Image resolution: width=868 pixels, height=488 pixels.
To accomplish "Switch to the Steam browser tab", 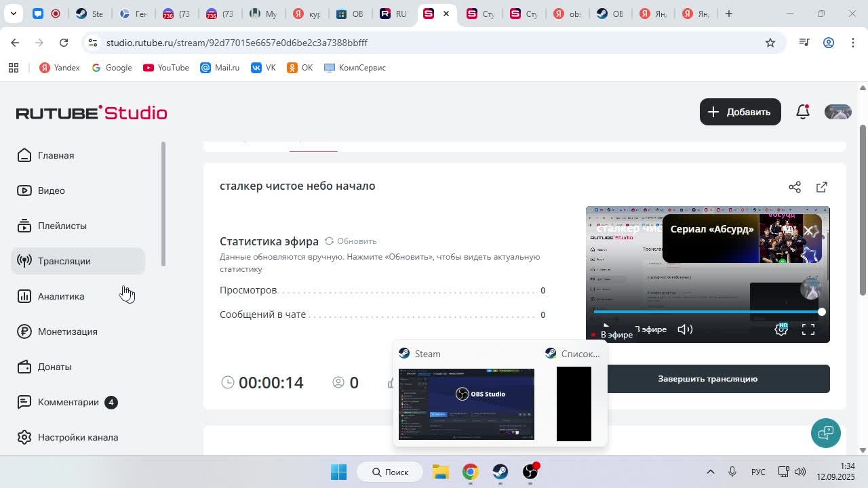I will (90, 14).
